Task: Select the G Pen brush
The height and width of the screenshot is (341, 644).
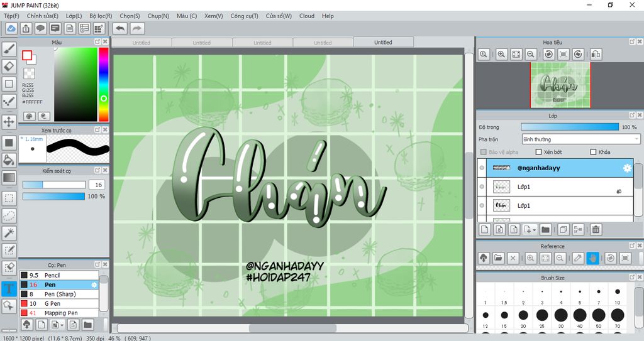Action: 59,304
